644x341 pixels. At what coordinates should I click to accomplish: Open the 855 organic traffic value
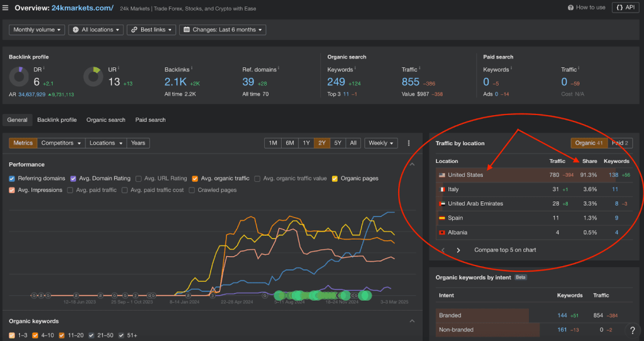coord(410,82)
